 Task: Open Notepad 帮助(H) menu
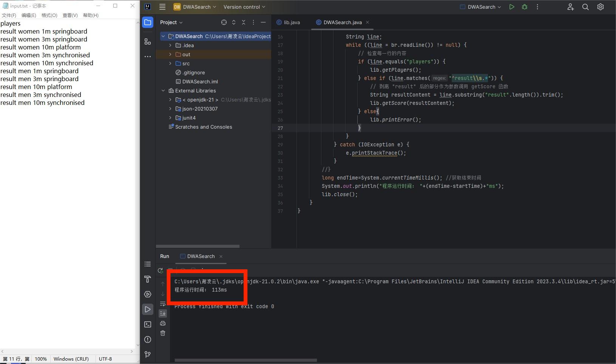point(91,15)
